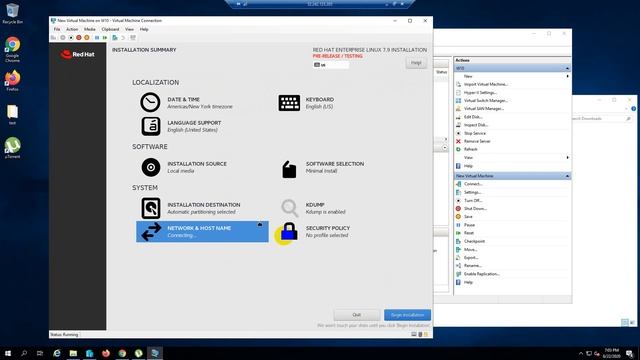Click the Revert toolbar icon
Image resolution: width=640 pixels, height=360 pixels.
pyautogui.click(x=123, y=38)
